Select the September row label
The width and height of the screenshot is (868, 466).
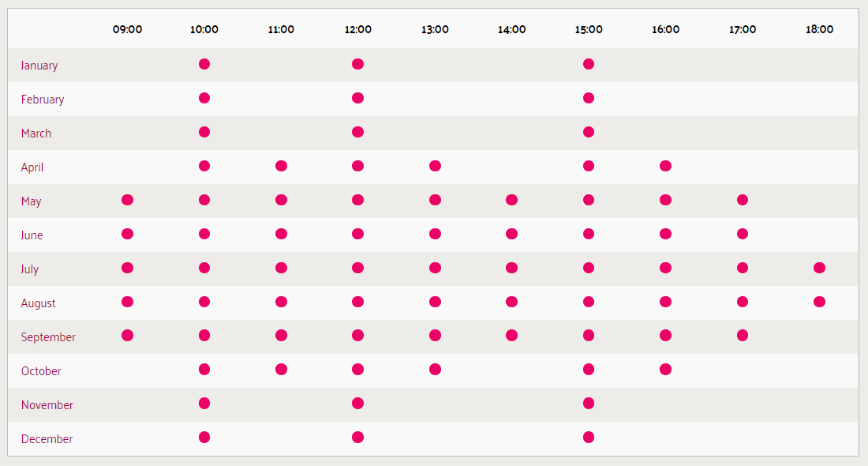pyautogui.click(x=48, y=337)
